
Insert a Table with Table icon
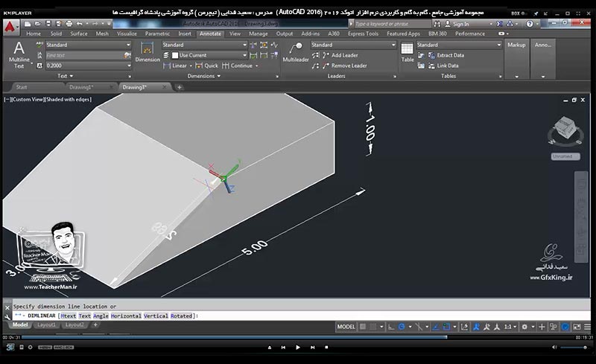(x=407, y=52)
